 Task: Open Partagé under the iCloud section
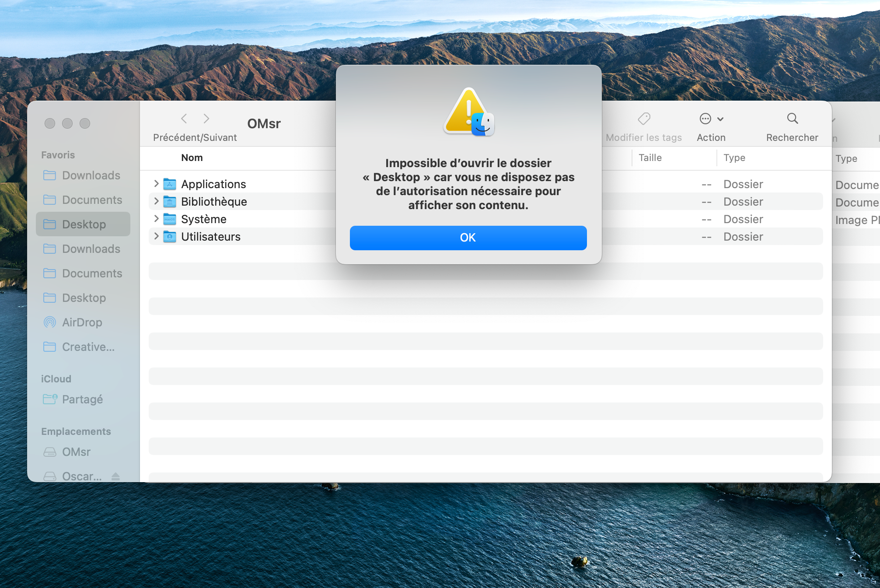tap(82, 399)
